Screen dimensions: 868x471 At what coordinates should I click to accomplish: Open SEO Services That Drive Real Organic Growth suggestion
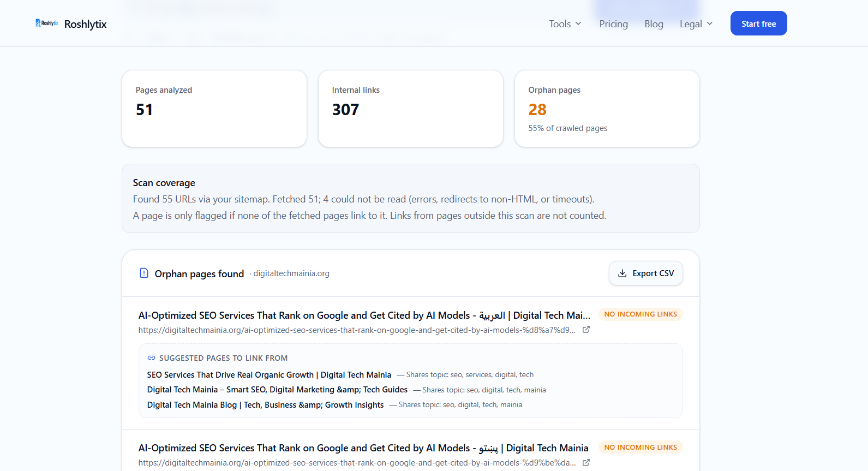tap(269, 375)
